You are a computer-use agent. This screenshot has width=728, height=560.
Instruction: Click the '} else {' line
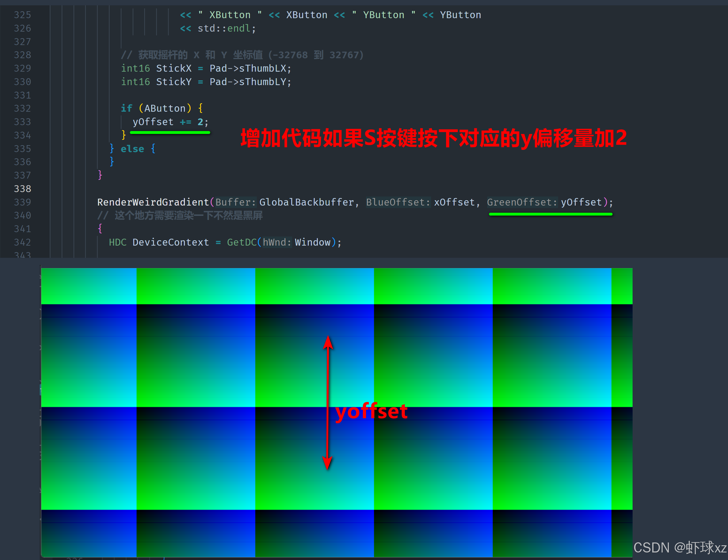(132, 149)
